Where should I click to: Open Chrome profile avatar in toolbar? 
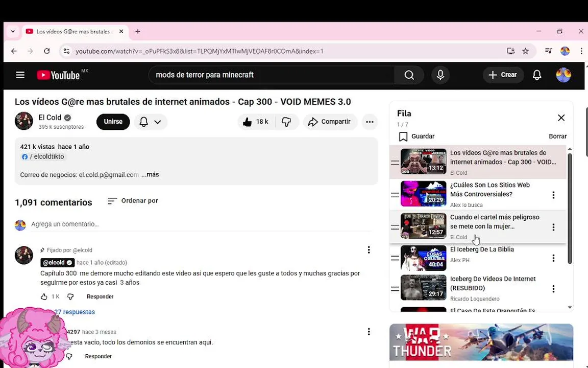[565, 51]
